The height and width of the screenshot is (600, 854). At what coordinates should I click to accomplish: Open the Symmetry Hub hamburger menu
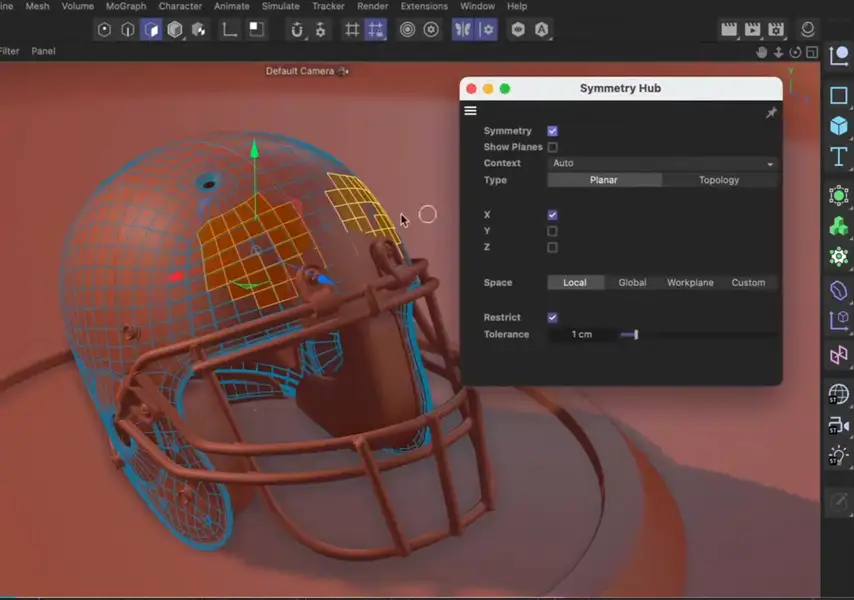[x=470, y=111]
